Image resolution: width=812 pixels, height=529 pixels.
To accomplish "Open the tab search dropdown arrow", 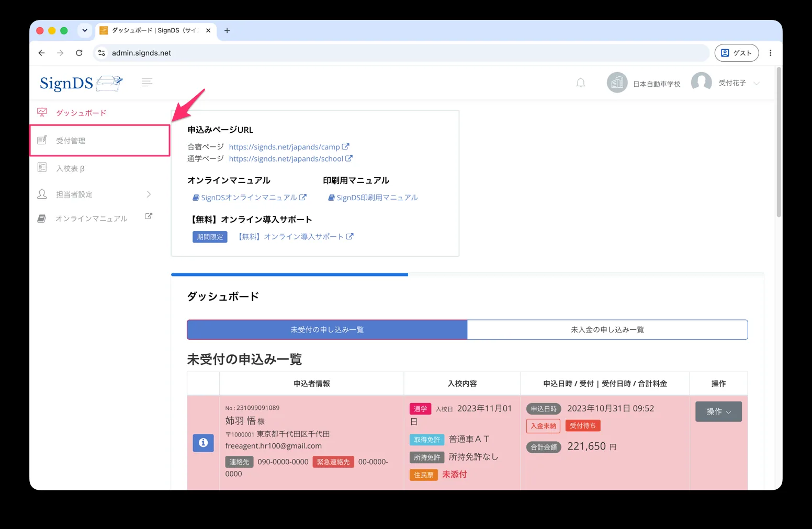I will click(x=85, y=30).
